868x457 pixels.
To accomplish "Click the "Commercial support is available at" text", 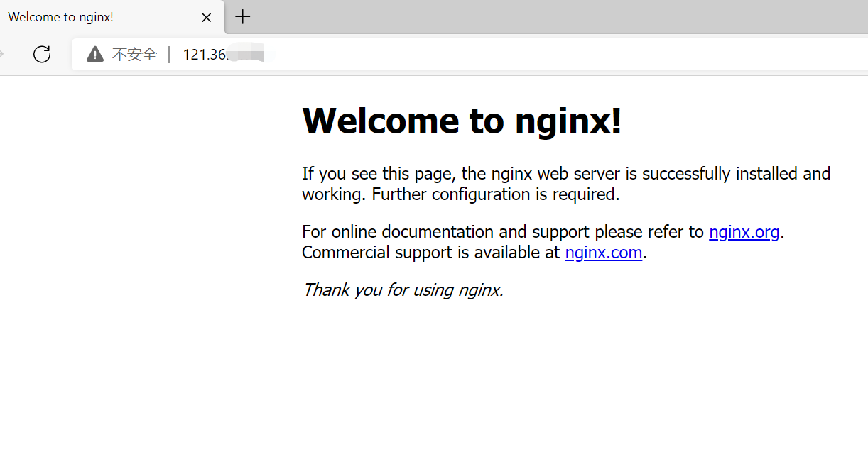I will (x=431, y=253).
